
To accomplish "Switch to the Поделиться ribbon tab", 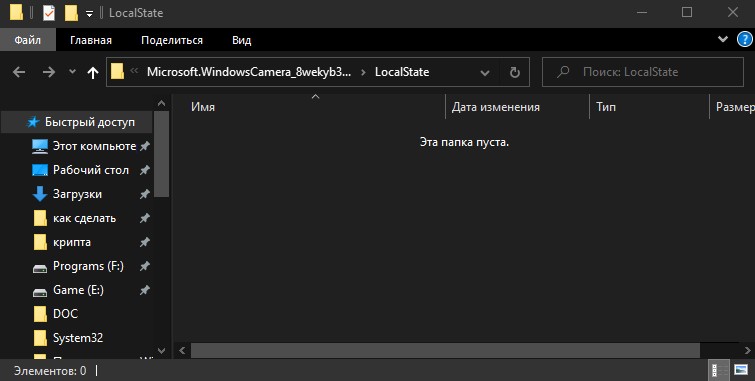I will click(x=172, y=40).
